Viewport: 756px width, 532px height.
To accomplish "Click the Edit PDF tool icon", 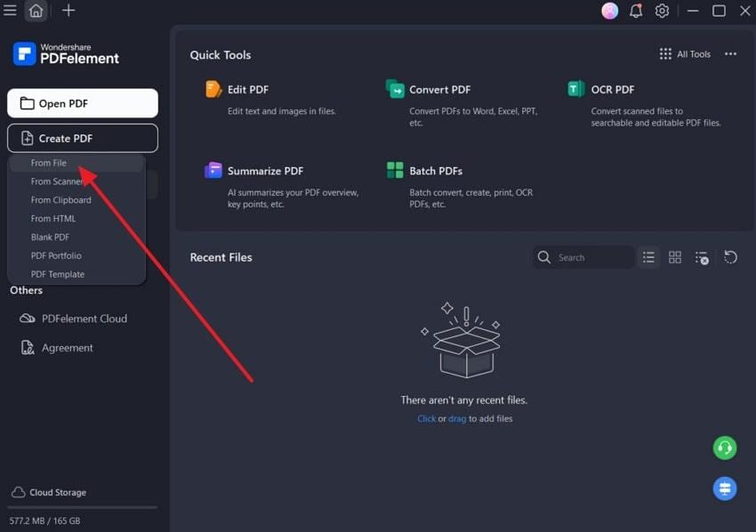I will point(213,89).
